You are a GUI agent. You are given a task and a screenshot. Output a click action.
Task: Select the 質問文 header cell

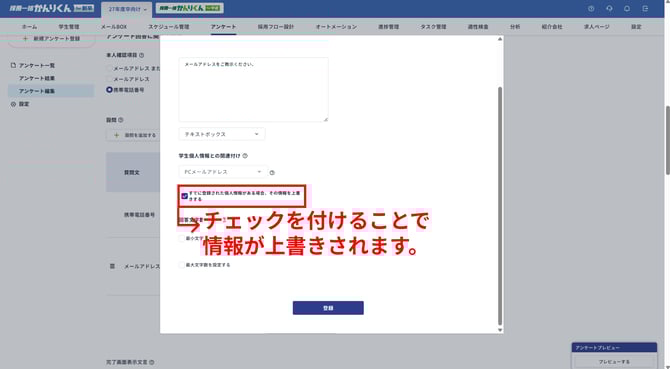point(133,172)
